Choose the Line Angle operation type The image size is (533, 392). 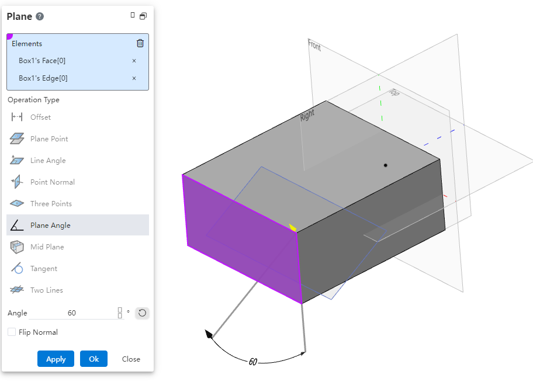[x=78, y=160]
